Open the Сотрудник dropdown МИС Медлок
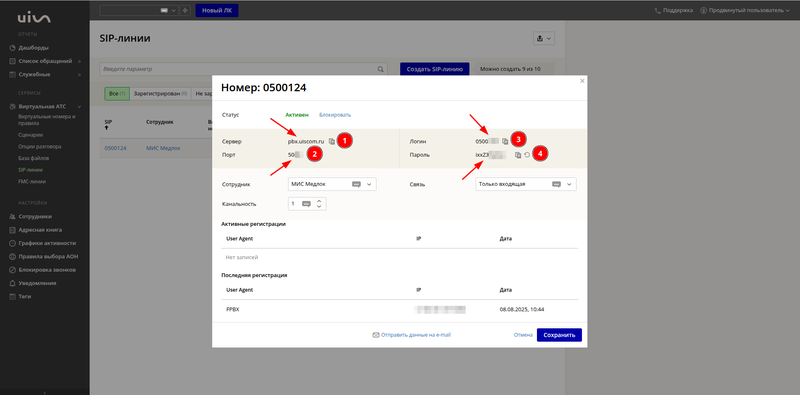 (x=332, y=184)
